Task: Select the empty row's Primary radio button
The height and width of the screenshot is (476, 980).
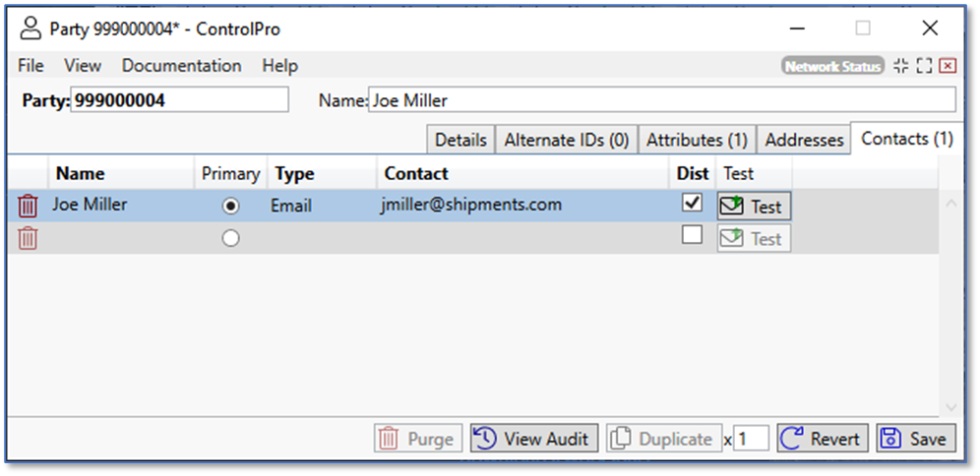Action: (230, 238)
